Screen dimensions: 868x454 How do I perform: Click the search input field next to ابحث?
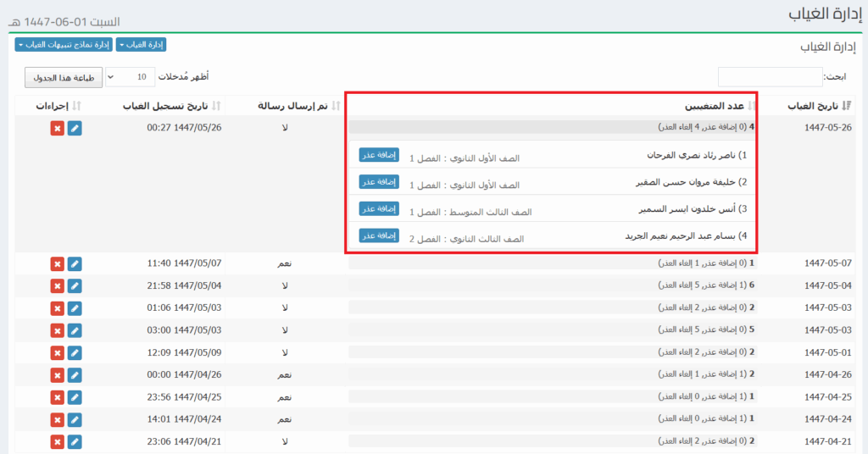[x=770, y=77]
